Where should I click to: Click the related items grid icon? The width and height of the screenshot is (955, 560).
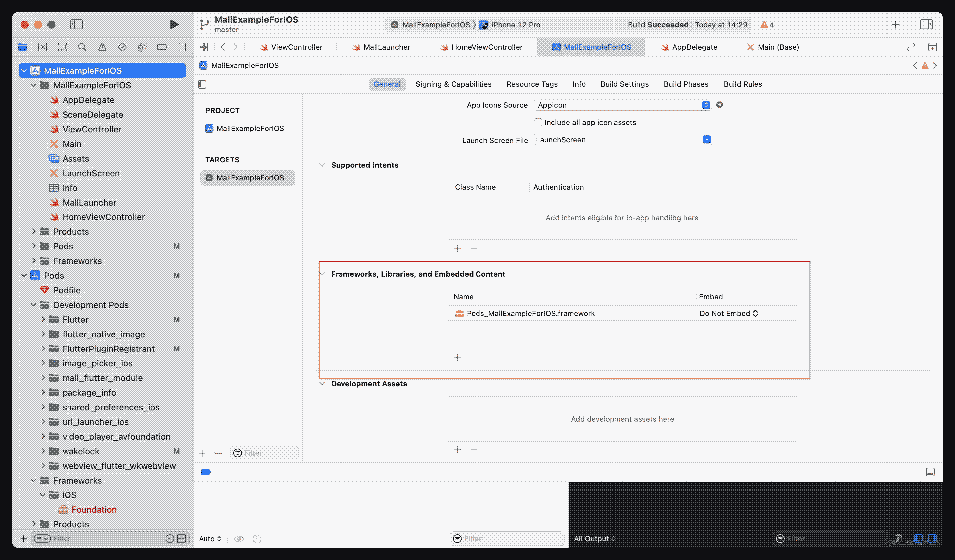point(204,47)
